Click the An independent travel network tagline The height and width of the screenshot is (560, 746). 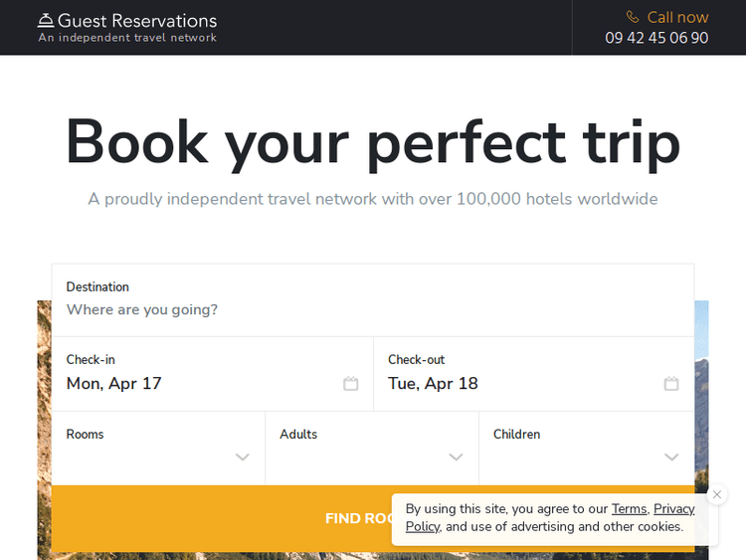point(127,38)
